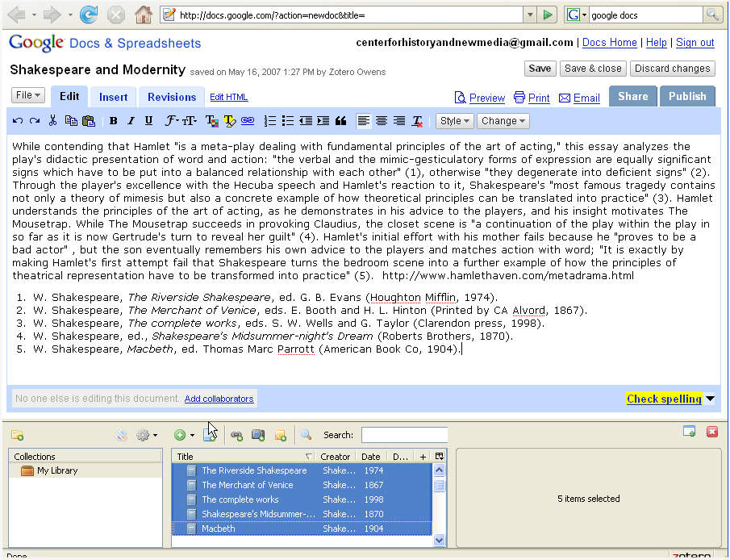The width and height of the screenshot is (730, 560).
Task: Switch to the Edit tab
Action: pyautogui.click(x=69, y=97)
